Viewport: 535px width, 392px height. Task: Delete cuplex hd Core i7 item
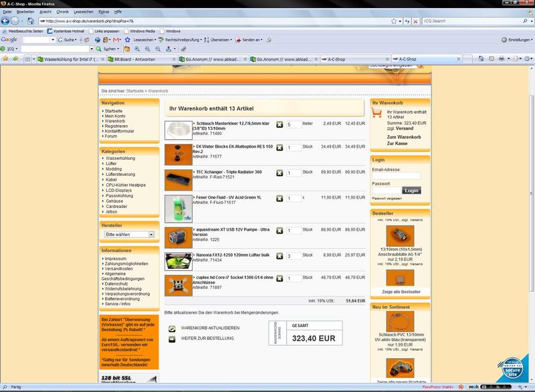pyautogui.click(x=280, y=278)
